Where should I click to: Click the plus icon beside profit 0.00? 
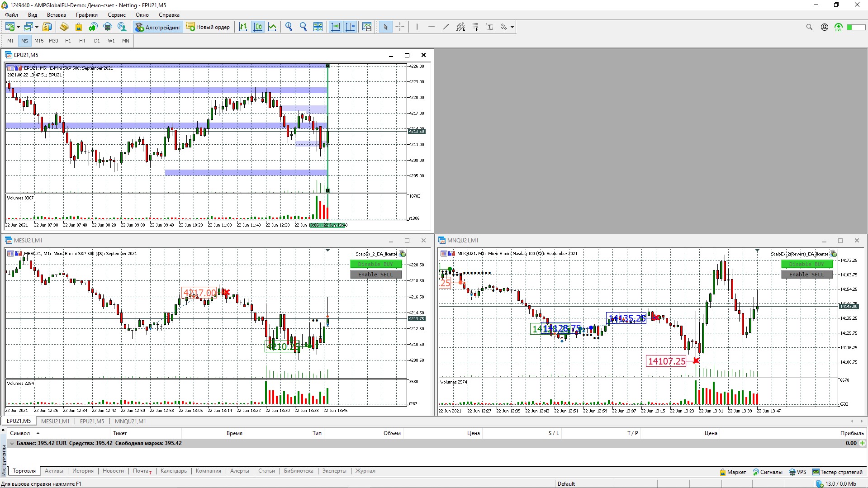863,443
